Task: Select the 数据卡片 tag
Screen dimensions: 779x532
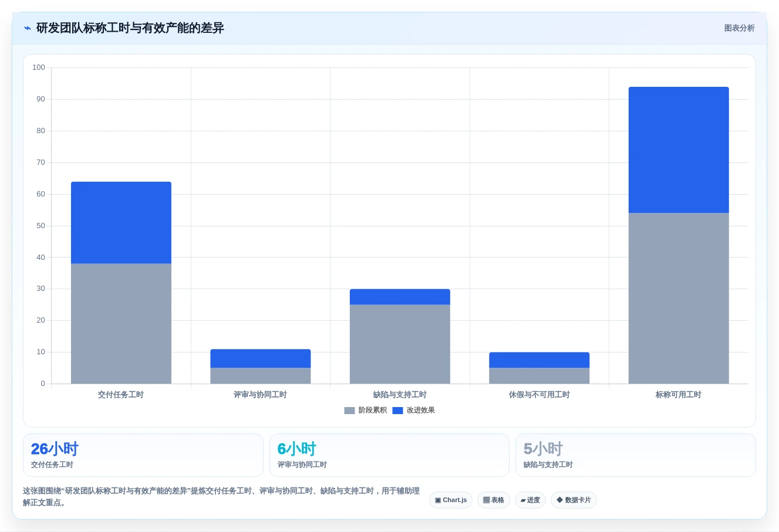Action: click(574, 500)
